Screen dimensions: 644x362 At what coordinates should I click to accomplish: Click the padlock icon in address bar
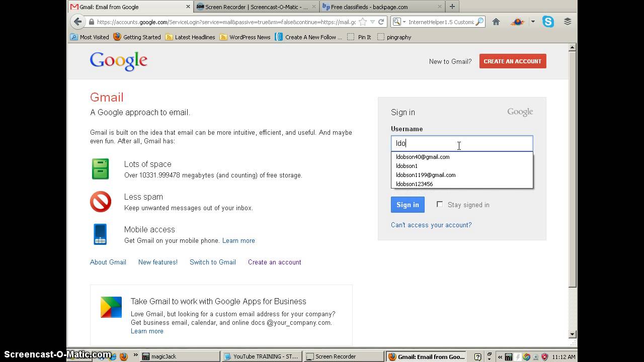coord(91,22)
